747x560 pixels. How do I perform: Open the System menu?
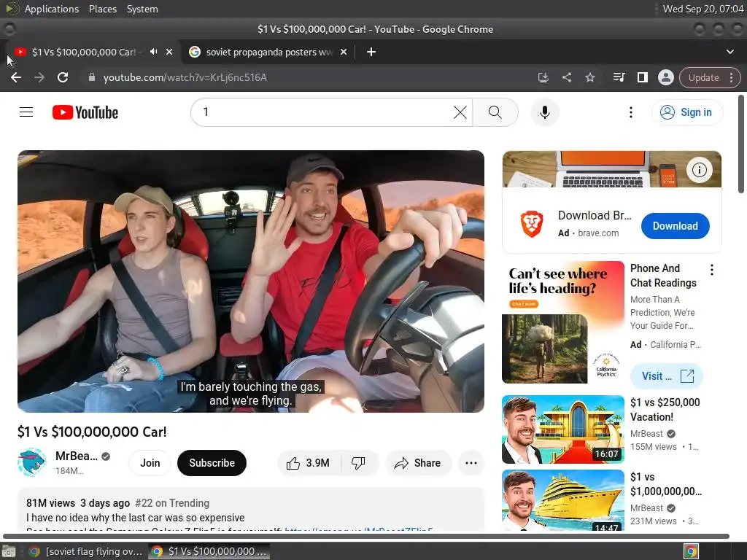(142, 9)
